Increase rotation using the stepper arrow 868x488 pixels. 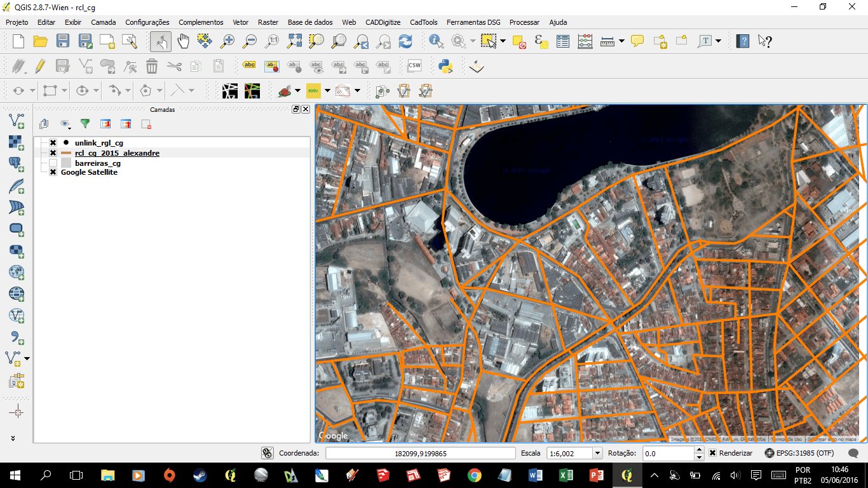(699, 450)
